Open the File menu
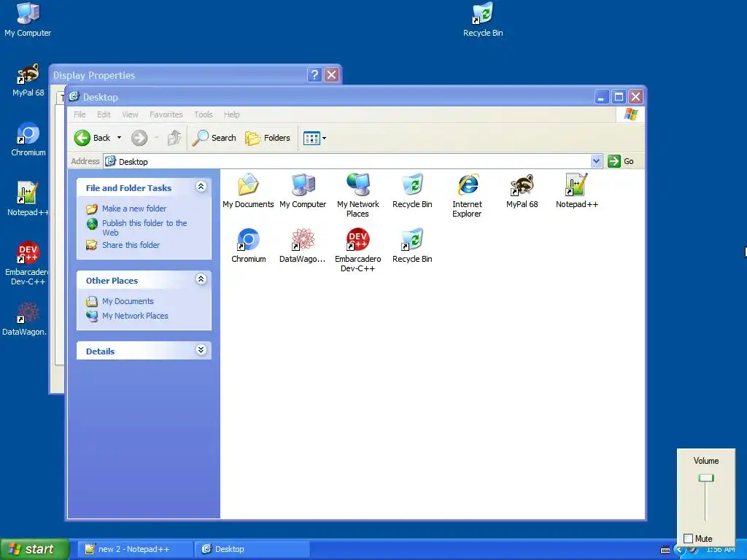Screen dimensions: 747x560 (x=80, y=114)
